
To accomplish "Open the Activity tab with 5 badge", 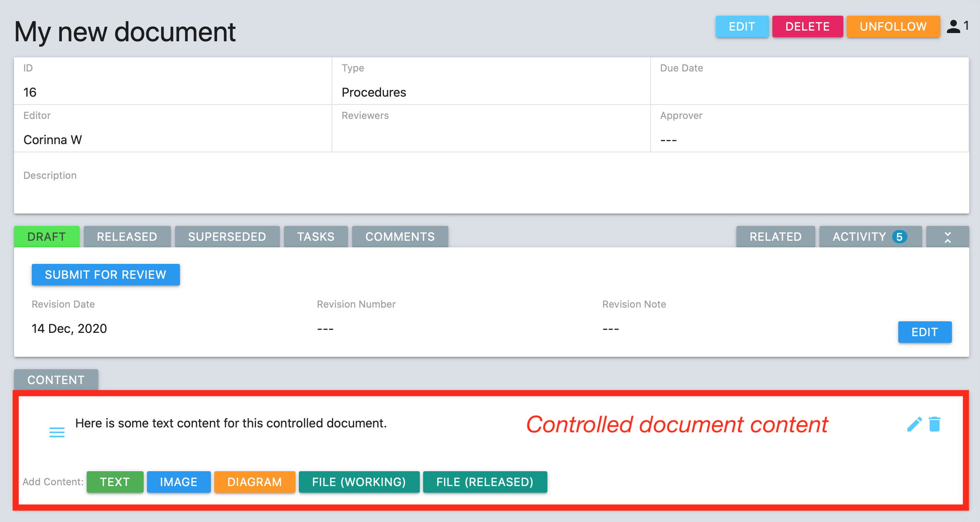I will tap(870, 237).
